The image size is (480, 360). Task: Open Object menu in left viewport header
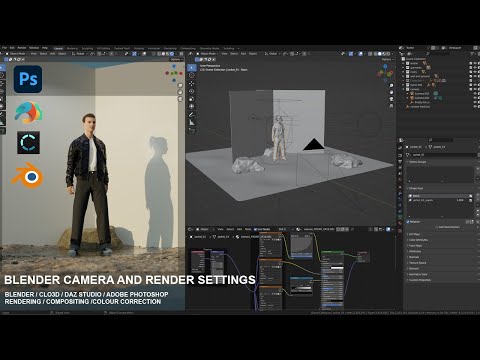(x=62, y=54)
